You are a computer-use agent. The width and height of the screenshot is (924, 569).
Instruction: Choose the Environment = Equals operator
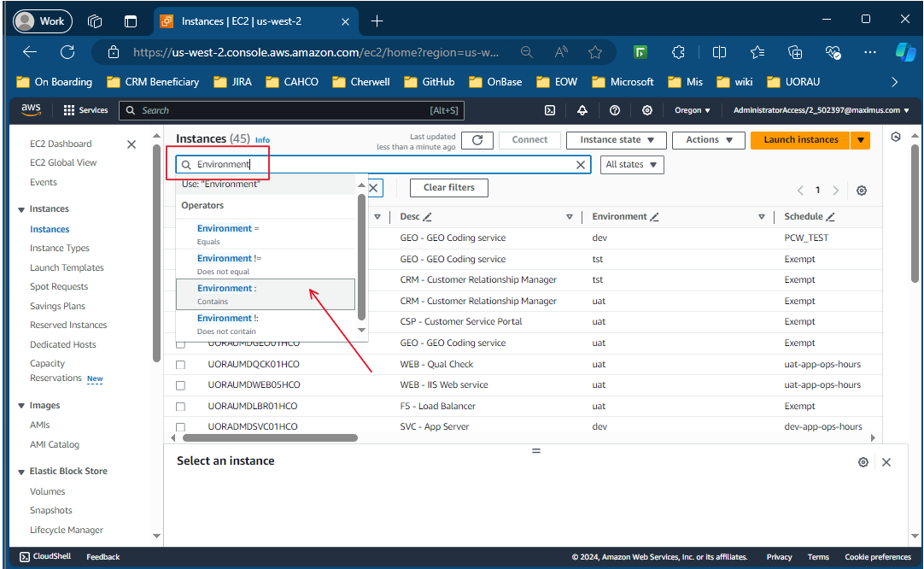[x=266, y=235]
